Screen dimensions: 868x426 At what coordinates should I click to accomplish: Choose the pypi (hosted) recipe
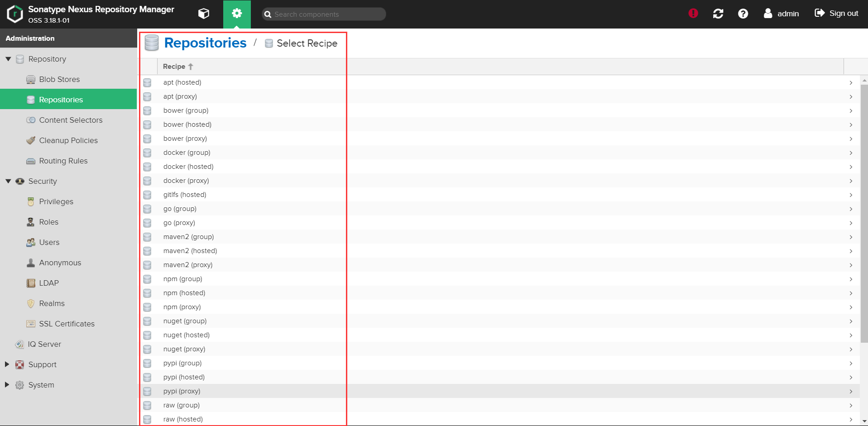pos(499,377)
